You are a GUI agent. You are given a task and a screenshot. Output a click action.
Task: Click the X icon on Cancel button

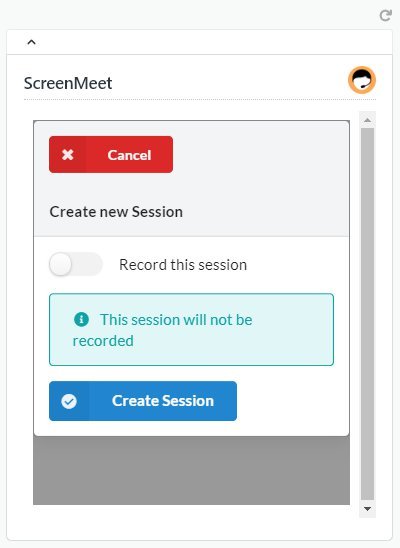67,154
